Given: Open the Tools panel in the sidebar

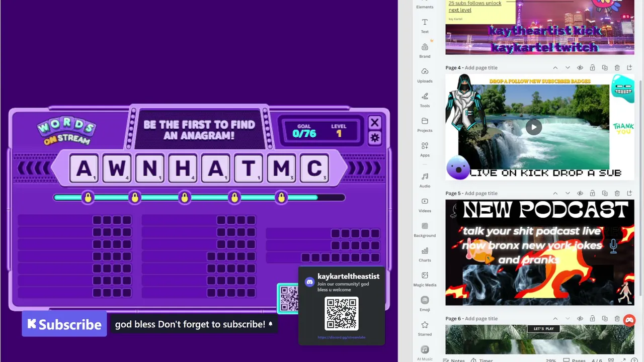Looking at the screenshot, I should [x=425, y=100].
